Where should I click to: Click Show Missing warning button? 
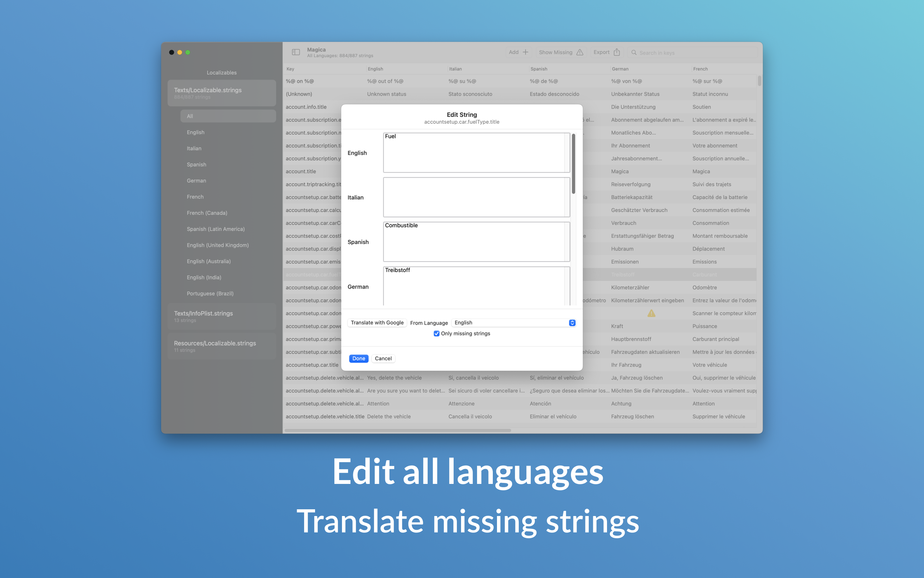click(561, 52)
